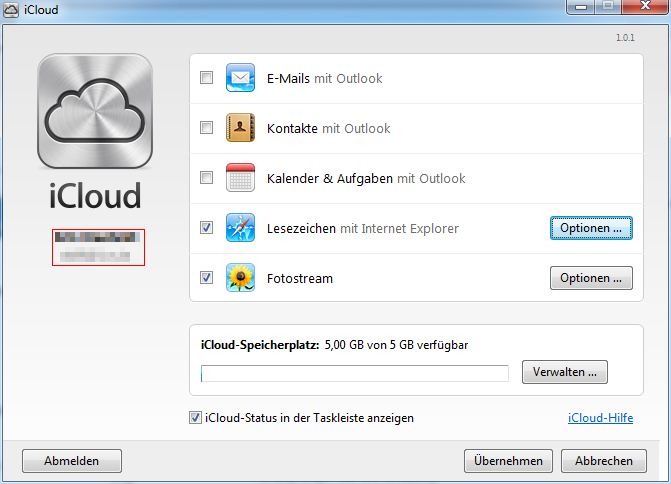Click the iCloud storage usage bar
671x484 pixels.
point(354,373)
